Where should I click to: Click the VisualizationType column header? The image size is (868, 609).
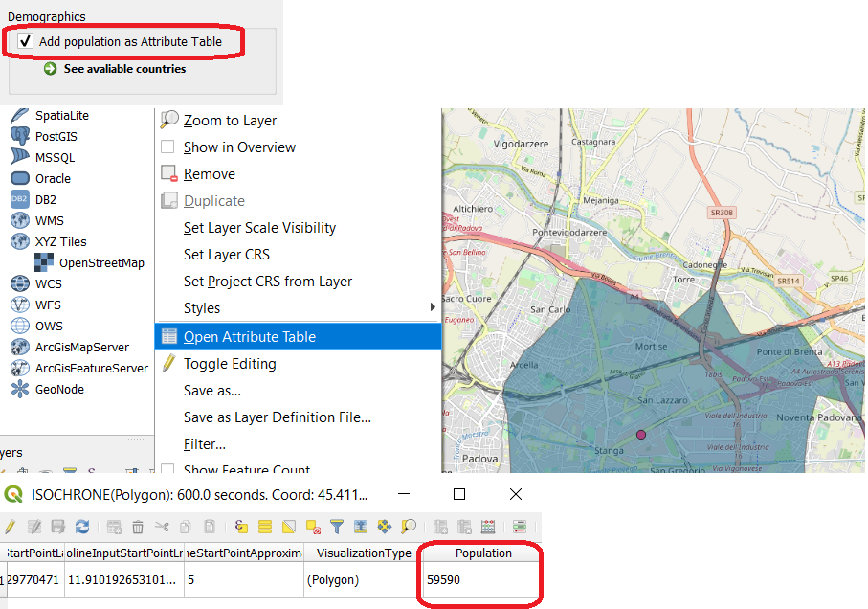click(364, 553)
